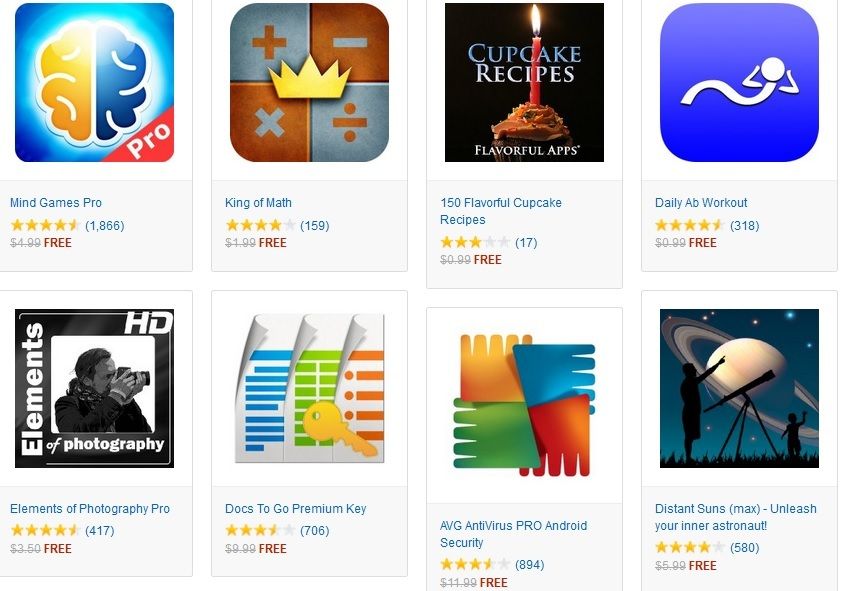The width and height of the screenshot is (851, 591).
Task: Click the Elements of Photography HD icon
Action: coord(94,389)
